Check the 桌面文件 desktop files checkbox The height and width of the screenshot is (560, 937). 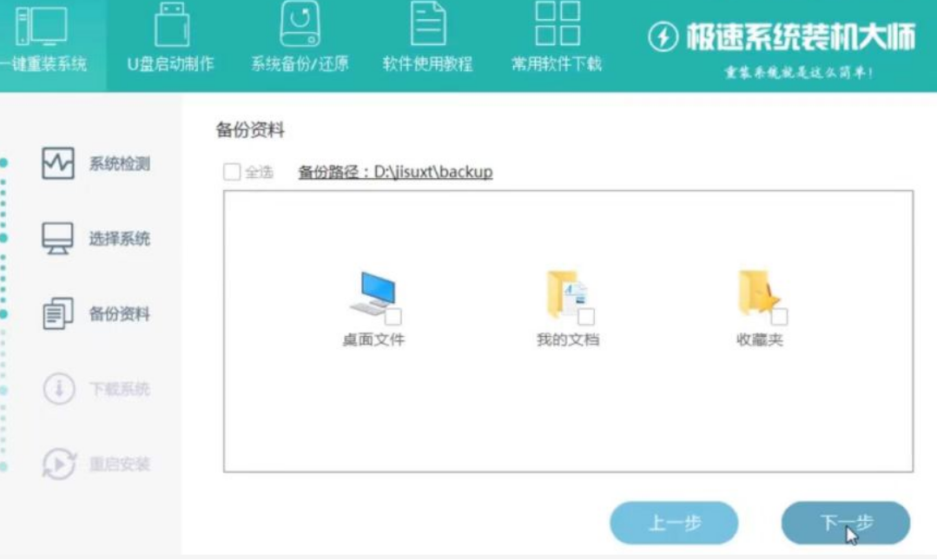click(393, 317)
